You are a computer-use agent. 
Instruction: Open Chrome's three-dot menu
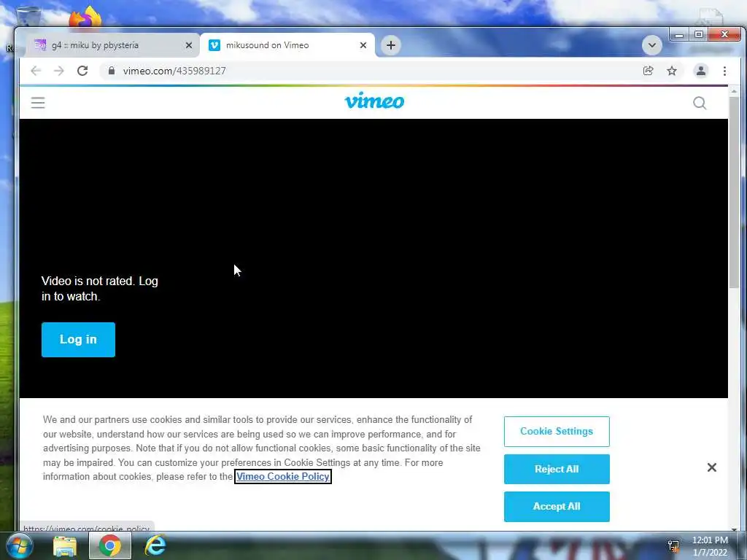(x=724, y=71)
